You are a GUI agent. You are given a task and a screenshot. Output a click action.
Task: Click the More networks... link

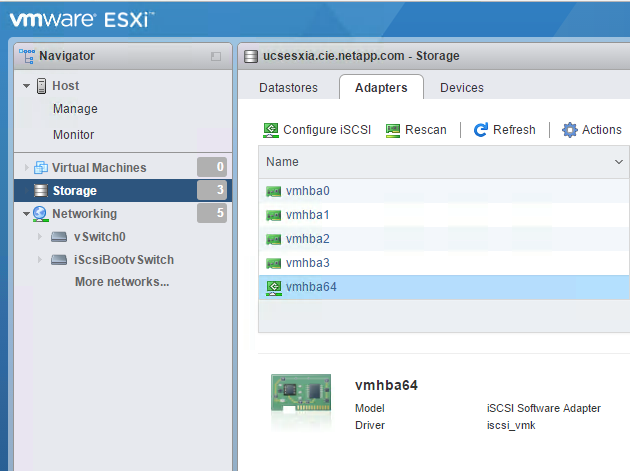coord(122,282)
